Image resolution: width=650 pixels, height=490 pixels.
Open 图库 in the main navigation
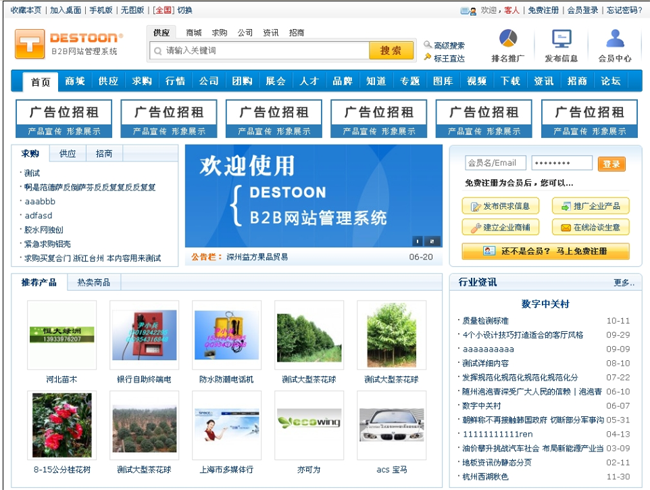(443, 81)
